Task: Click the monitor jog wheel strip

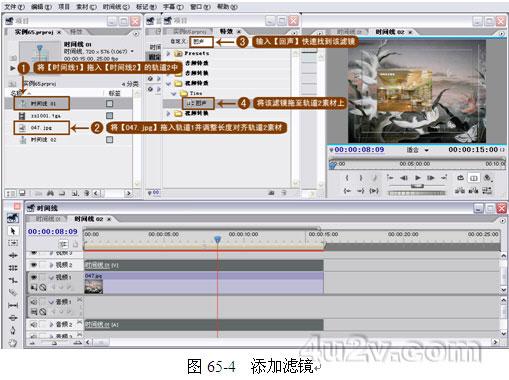Action: 417,193
